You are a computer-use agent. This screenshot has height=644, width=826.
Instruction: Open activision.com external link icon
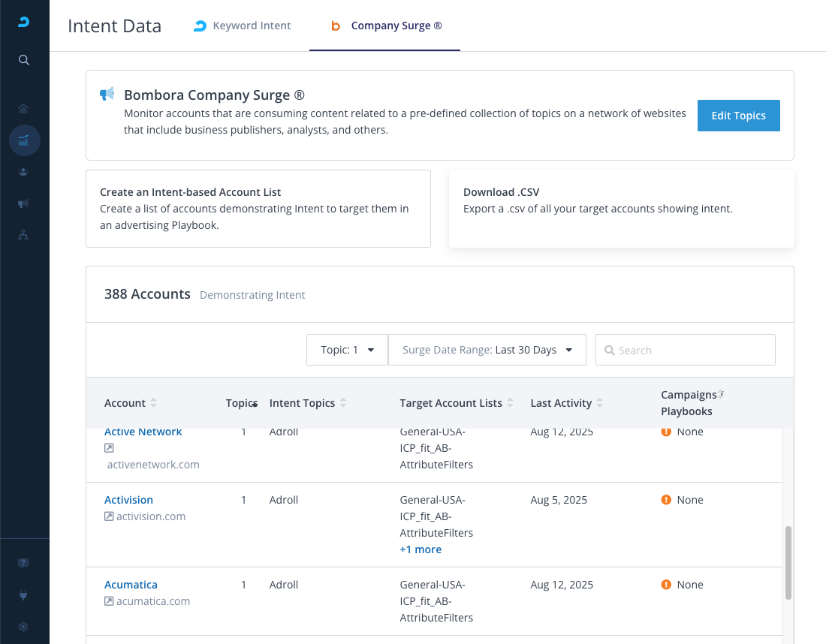pos(109,516)
